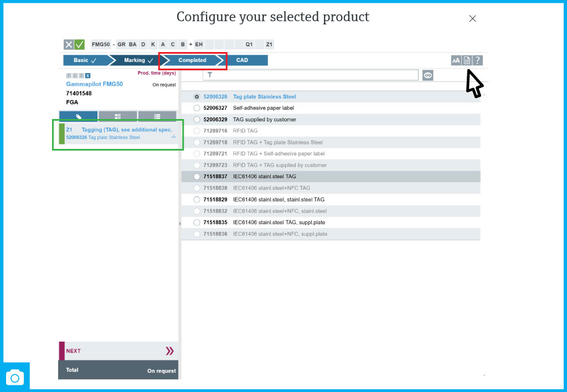Image resolution: width=567 pixels, height=392 pixels.
Task: Toggle font size with the AA icon
Action: [x=456, y=60]
